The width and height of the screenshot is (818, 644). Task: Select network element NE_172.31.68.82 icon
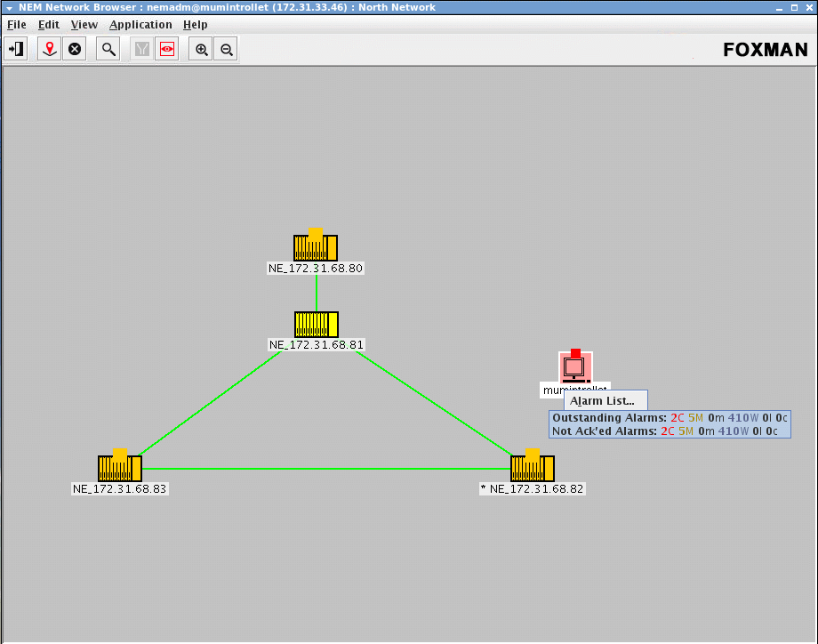click(x=533, y=468)
